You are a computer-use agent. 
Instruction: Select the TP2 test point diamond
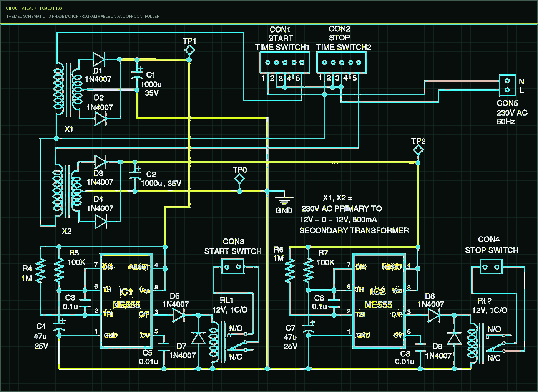pos(418,150)
